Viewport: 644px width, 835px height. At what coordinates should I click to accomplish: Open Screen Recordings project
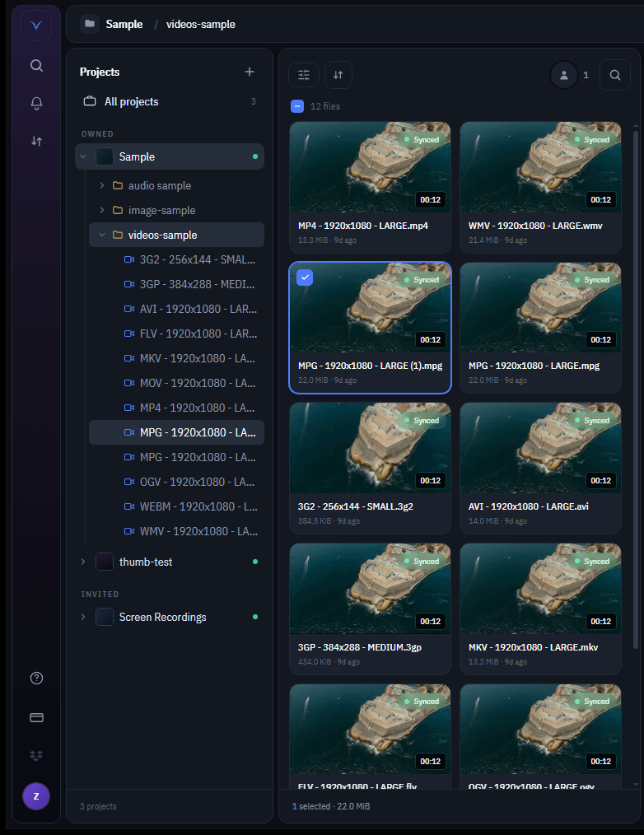click(170, 617)
